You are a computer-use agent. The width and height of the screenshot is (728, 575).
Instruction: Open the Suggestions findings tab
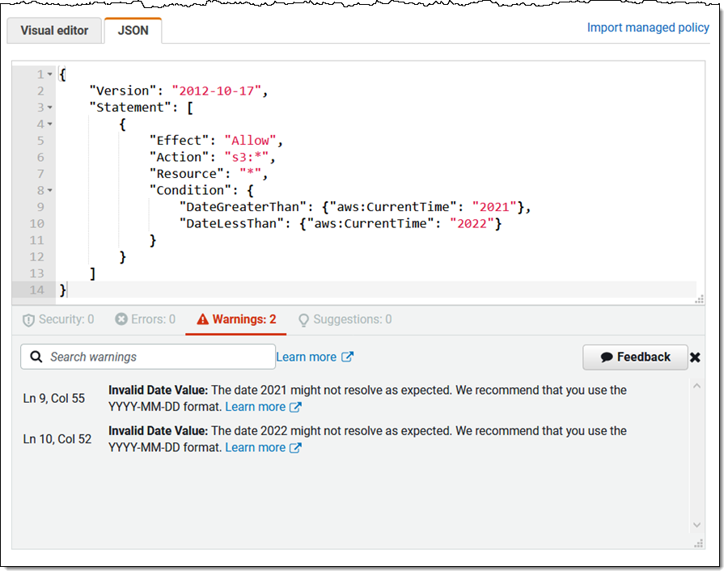(345, 319)
